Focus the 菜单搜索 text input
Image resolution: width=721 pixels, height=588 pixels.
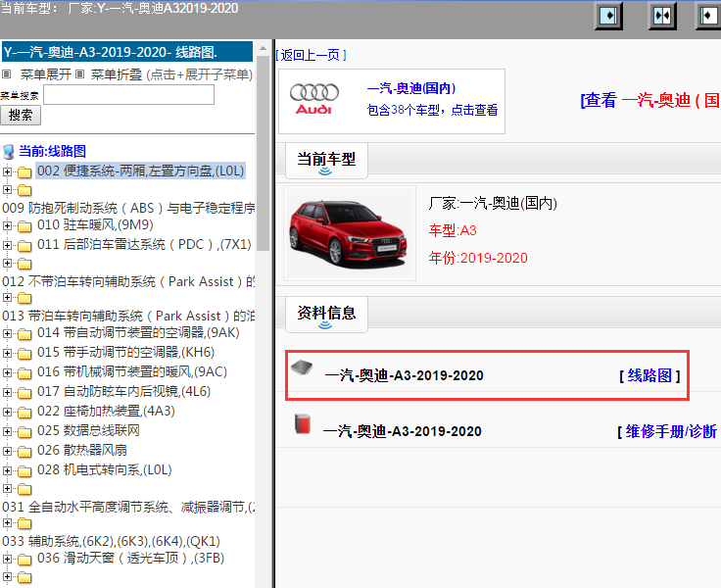128,95
